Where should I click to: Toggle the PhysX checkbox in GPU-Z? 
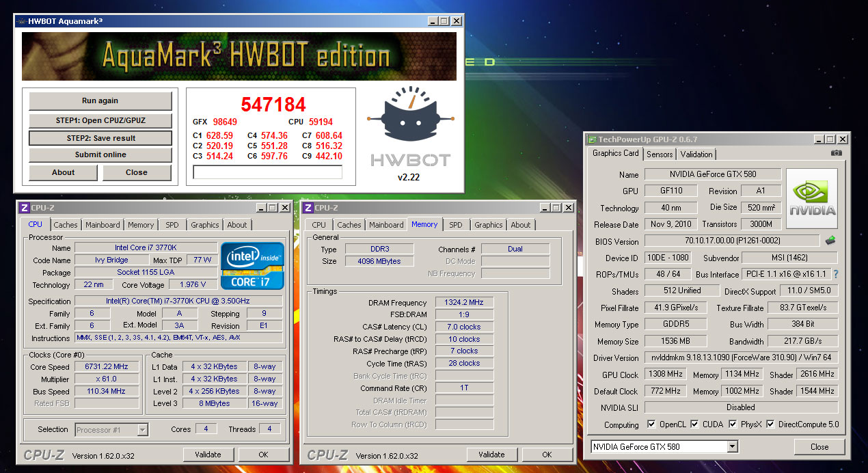point(733,424)
